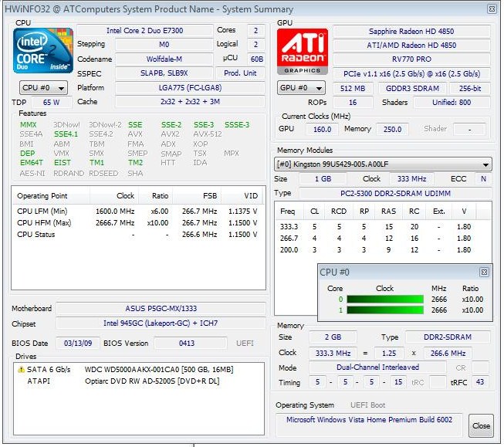Open the CPU #0 selector dropdown
Screen dimensions: 504x447
[42, 88]
